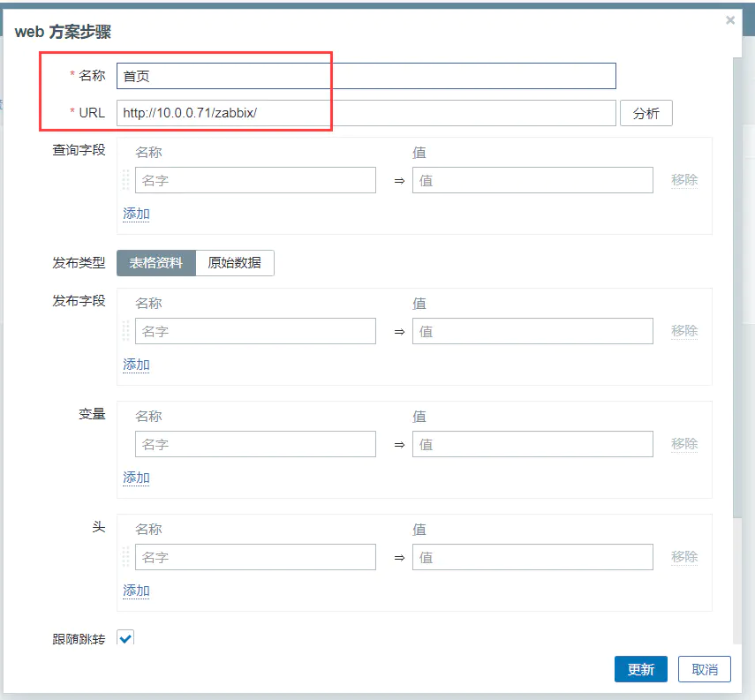
Task: Grab drag handle of 查询字段 row
Action: pyautogui.click(x=125, y=180)
